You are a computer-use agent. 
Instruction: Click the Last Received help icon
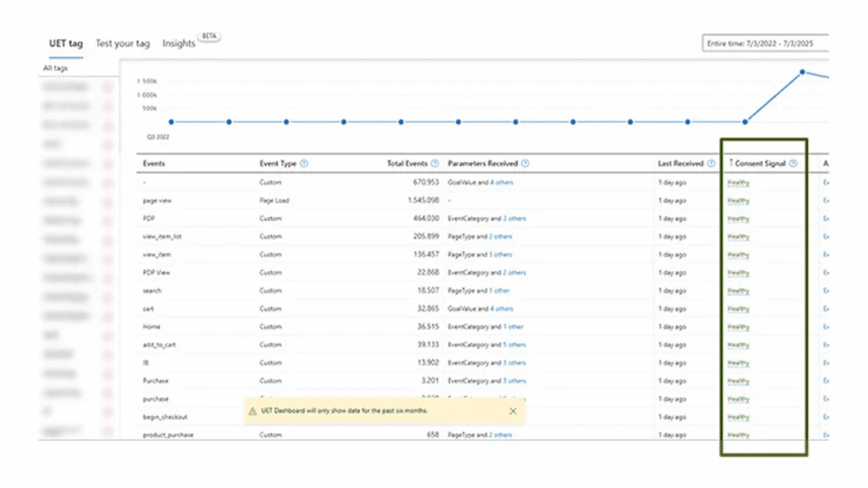[711, 164]
